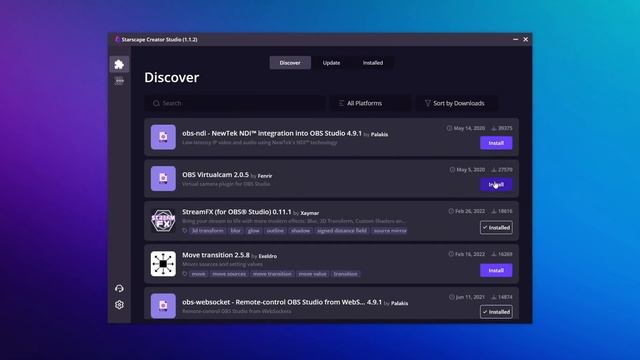
Task: Install the obs-ndi plugin
Action: [496, 143]
